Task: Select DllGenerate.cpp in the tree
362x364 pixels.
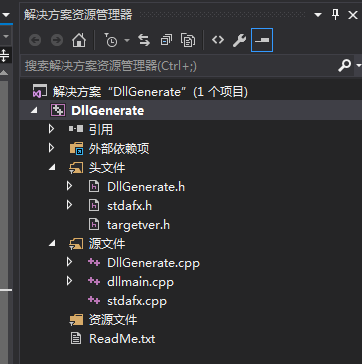Action: point(153,263)
